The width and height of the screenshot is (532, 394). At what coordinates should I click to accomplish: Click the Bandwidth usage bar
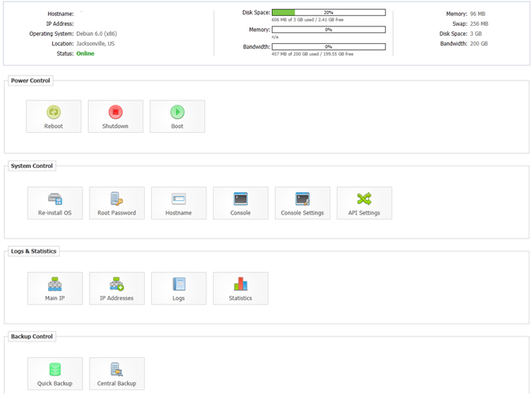[x=328, y=47]
